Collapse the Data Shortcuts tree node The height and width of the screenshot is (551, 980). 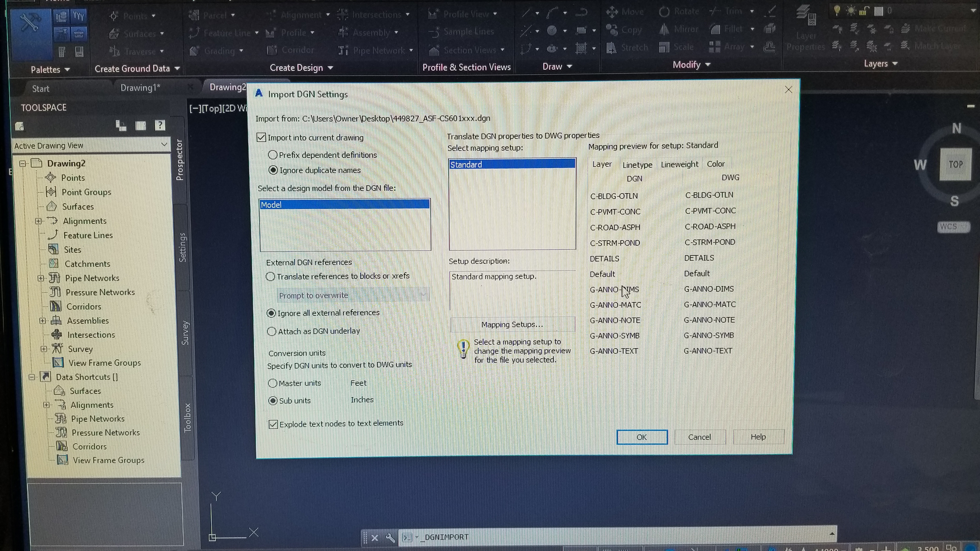coord(32,377)
